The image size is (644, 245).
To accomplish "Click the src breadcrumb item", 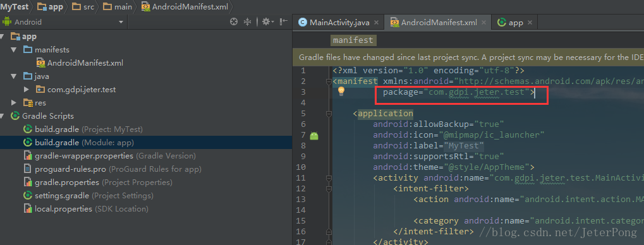I will [83, 6].
